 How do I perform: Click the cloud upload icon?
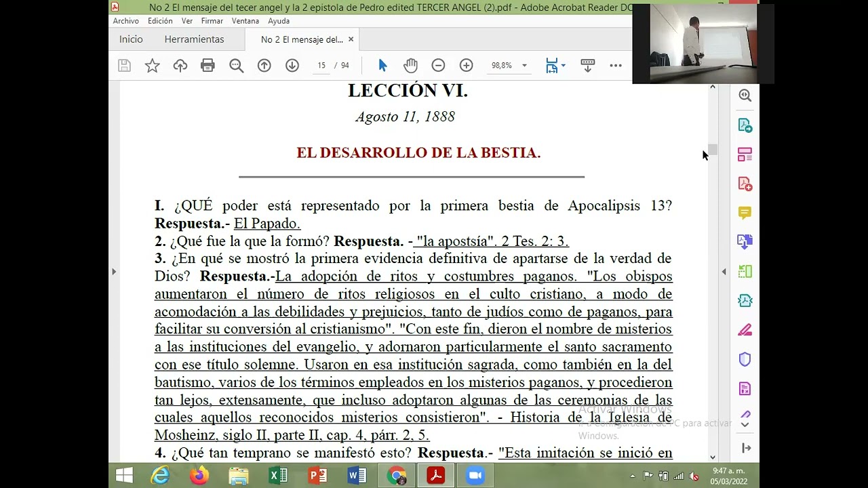[180, 65]
